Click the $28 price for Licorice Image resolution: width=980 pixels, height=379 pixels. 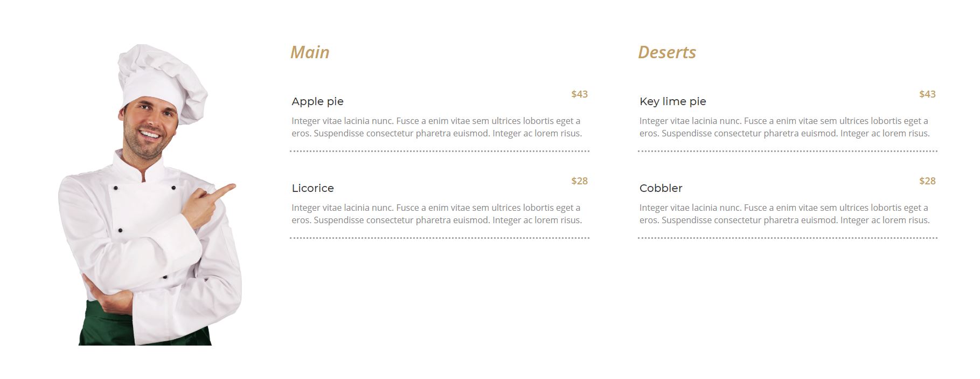(x=579, y=181)
